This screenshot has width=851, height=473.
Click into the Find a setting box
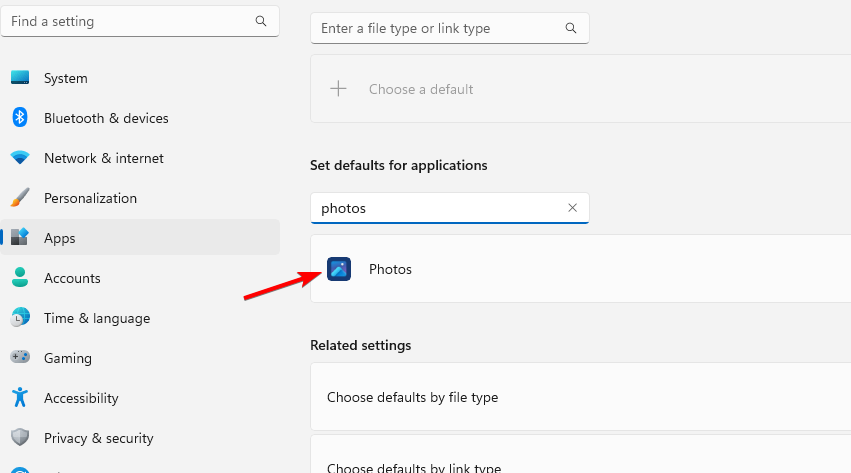125,21
